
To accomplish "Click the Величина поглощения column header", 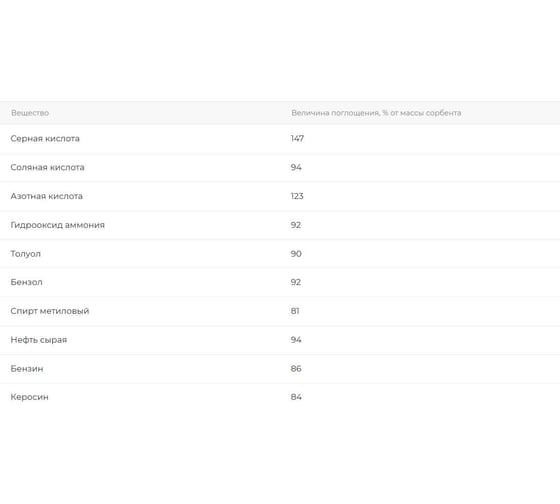I will [x=376, y=113].
